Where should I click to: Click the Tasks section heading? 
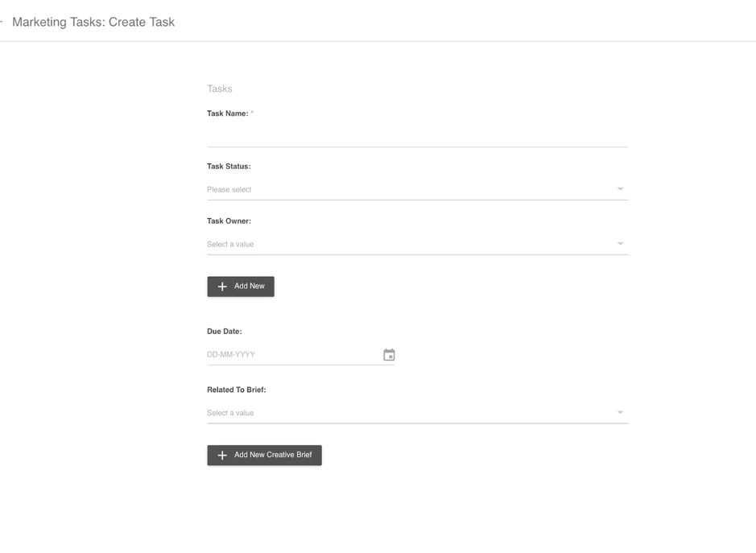click(x=219, y=89)
